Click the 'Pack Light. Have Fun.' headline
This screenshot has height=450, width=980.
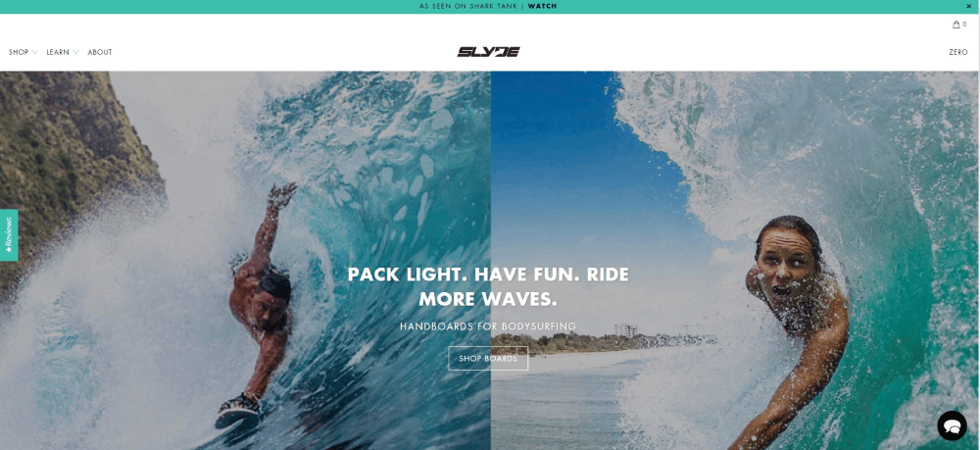pyautogui.click(x=488, y=287)
